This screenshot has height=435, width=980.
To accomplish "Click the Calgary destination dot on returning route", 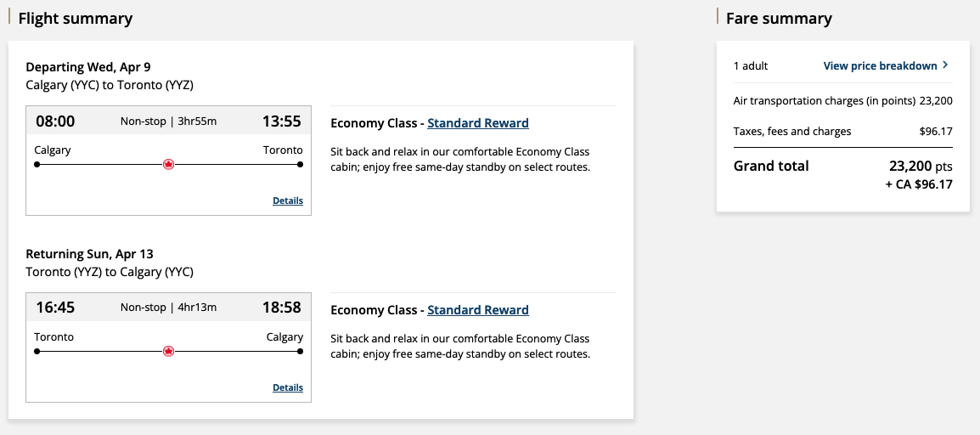I will point(300,351).
